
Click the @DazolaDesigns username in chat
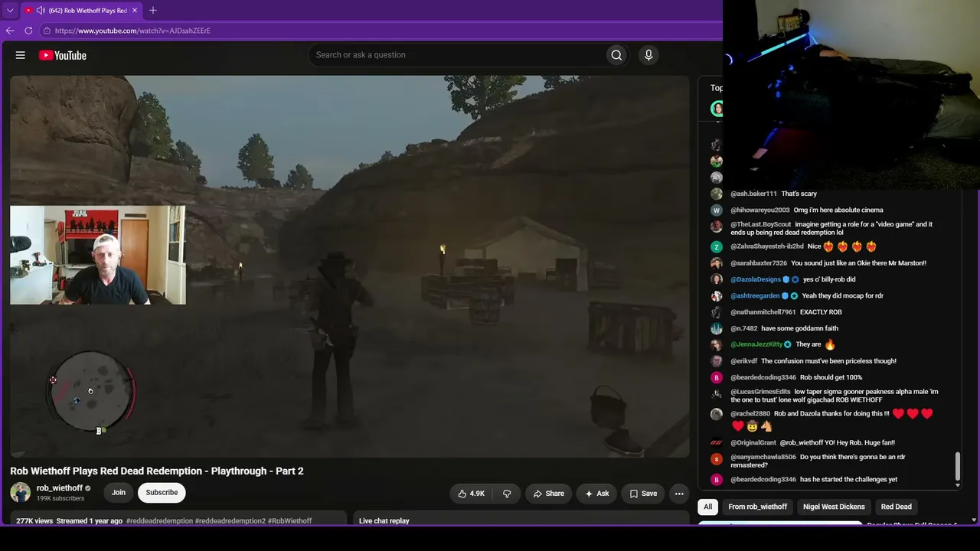[x=756, y=279]
